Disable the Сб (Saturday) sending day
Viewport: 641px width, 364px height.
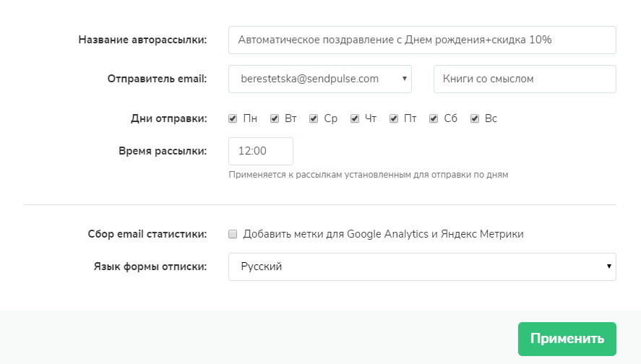(x=434, y=118)
